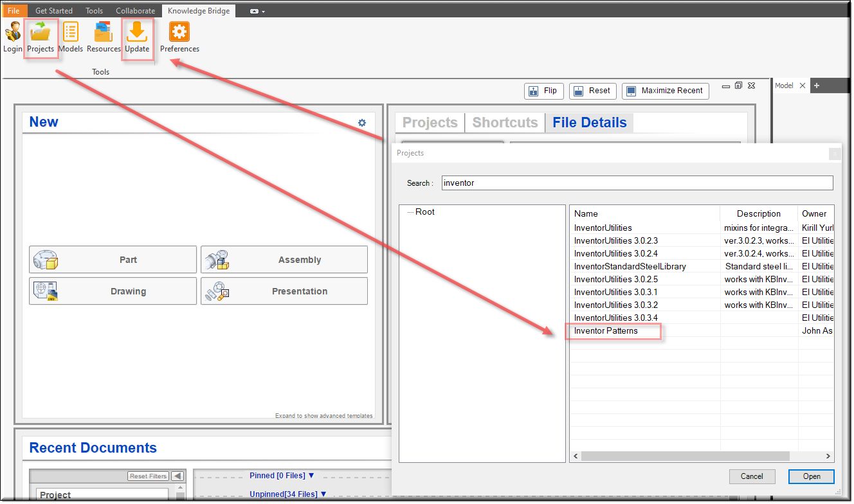Image resolution: width=854 pixels, height=504 pixels.
Task: Click the Reset Filters button
Action: click(148, 476)
